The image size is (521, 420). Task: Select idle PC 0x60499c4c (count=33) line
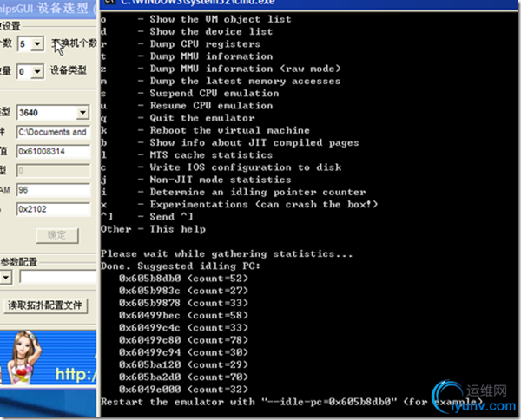[183, 328]
